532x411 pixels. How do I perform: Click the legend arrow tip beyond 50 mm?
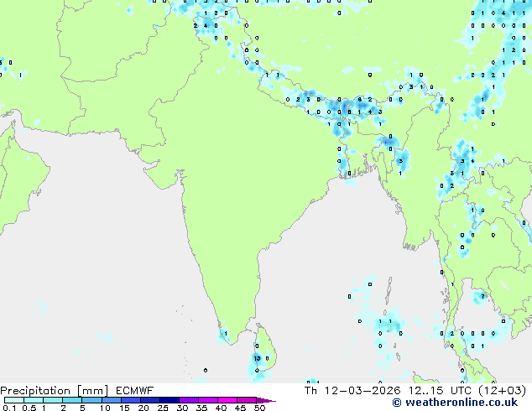click(x=266, y=401)
